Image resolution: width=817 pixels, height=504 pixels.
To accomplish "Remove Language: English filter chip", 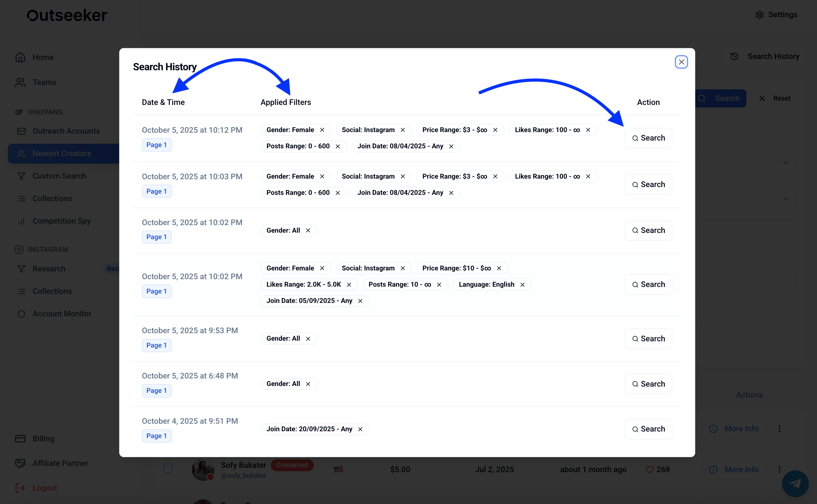I will point(523,285).
